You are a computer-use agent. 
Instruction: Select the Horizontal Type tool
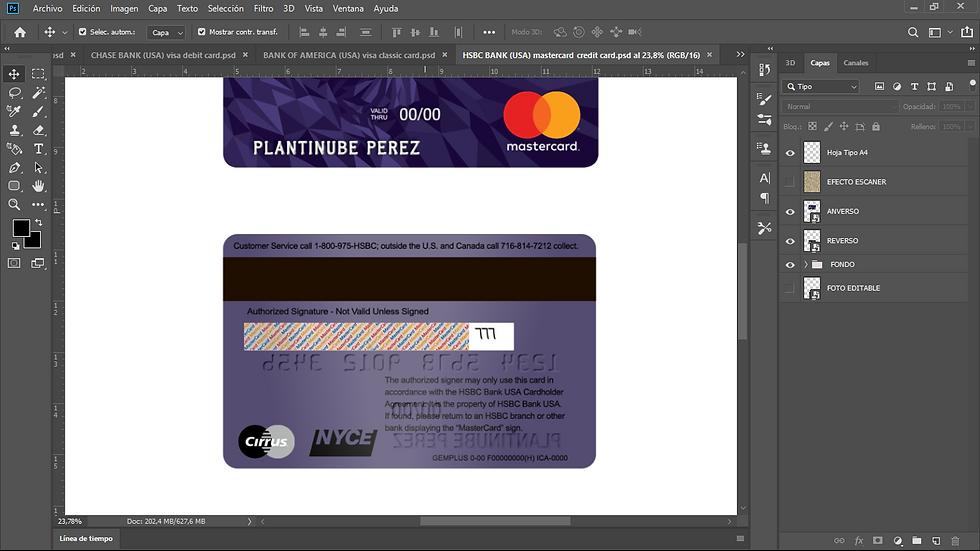[38, 149]
